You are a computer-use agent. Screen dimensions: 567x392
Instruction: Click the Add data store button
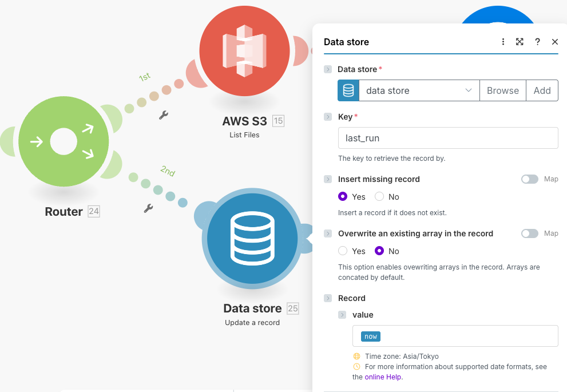[x=542, y=90]
